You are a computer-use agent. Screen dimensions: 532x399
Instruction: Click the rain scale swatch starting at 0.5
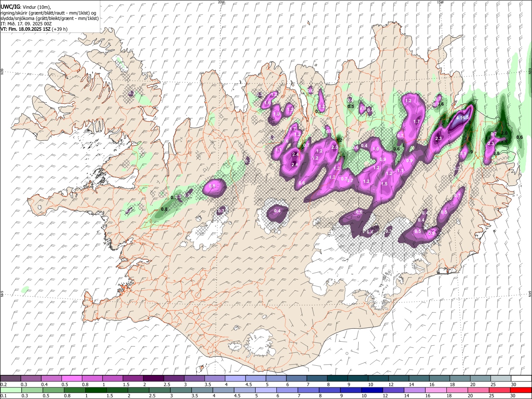pyautogui.click(x=53, y=390)
